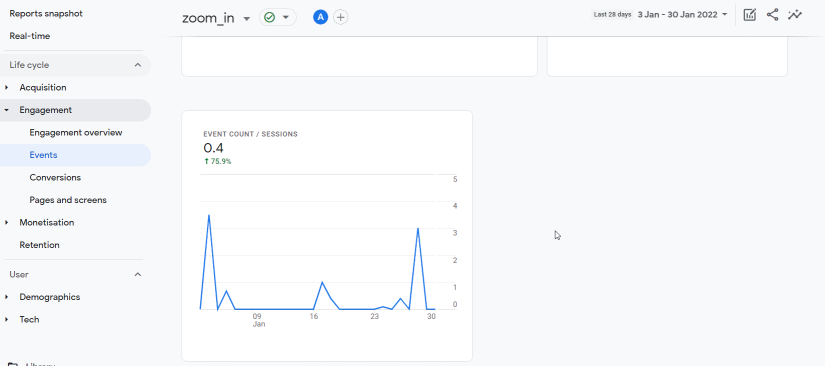Open the Library folder icon
This screenshot has height=366, width=825.
click(x=13, y=364)
